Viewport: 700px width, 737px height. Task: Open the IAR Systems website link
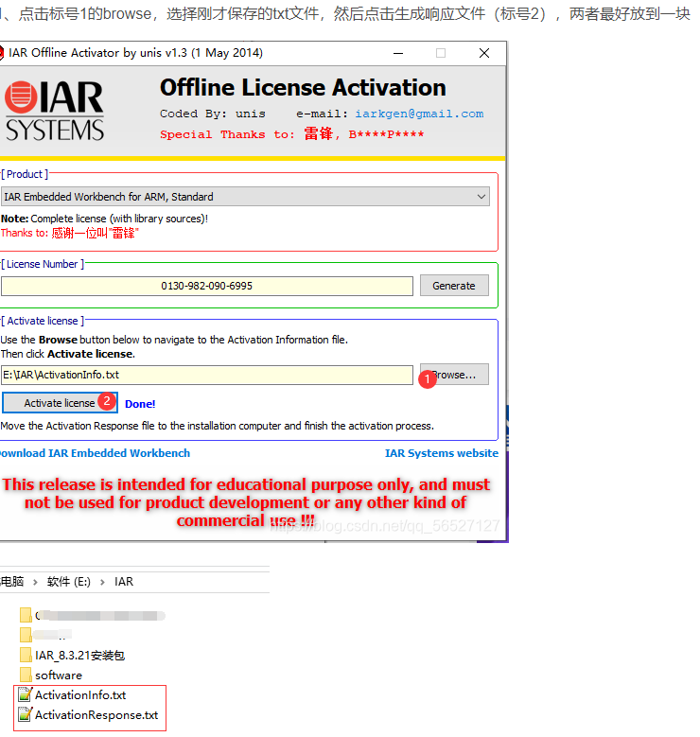(x=442, y=453)
